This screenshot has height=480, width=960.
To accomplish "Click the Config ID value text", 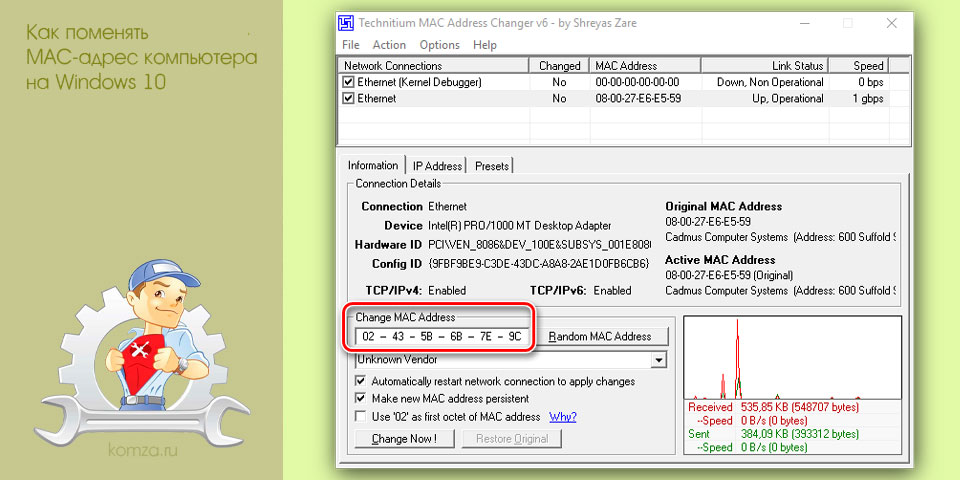I will point(538,264).
